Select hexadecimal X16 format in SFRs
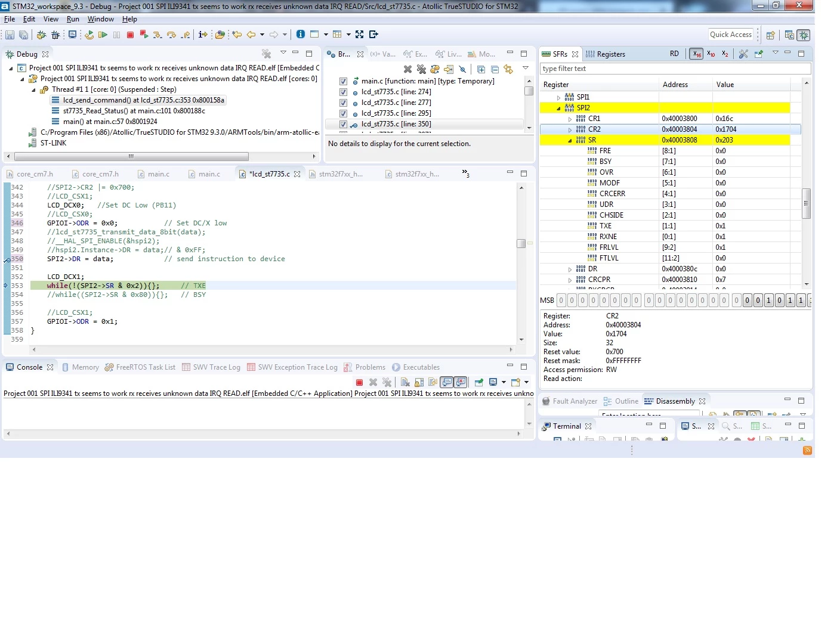The width and height of the screenshot is (840, 632). (x=696, y=54)
